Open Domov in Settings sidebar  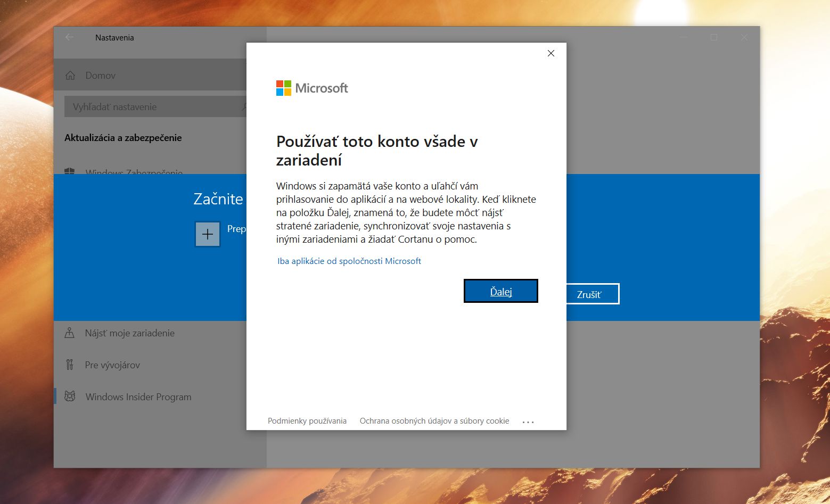(x=150, y=75)
